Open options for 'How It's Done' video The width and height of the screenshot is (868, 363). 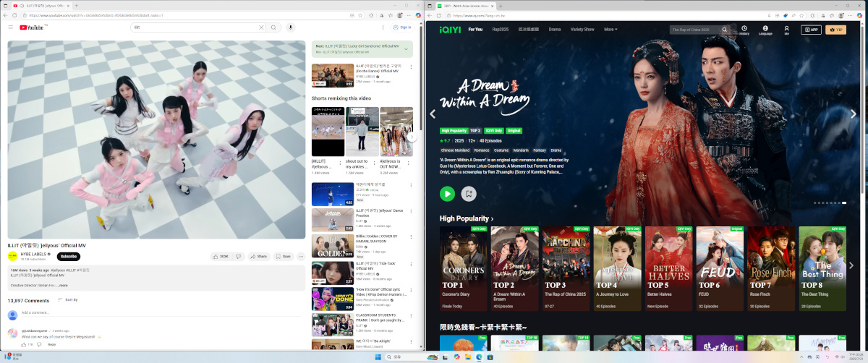click(411, 291)
